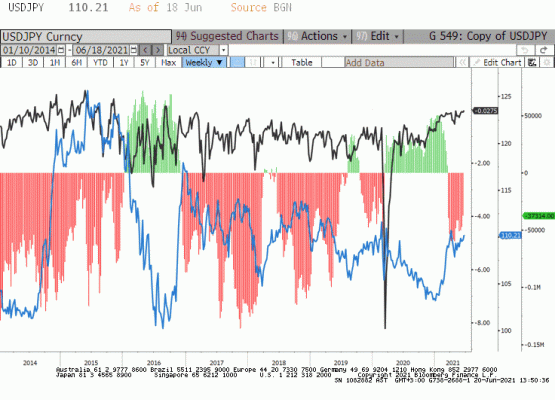555x400 pixels.
Task: Click the -0.1M positioning axis label
Action: [533, 287]
